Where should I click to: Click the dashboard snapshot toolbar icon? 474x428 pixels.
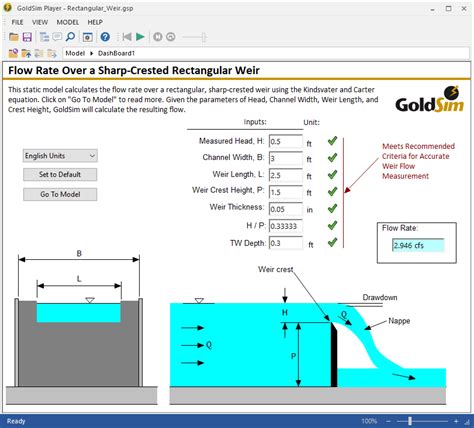pos(87,37)
